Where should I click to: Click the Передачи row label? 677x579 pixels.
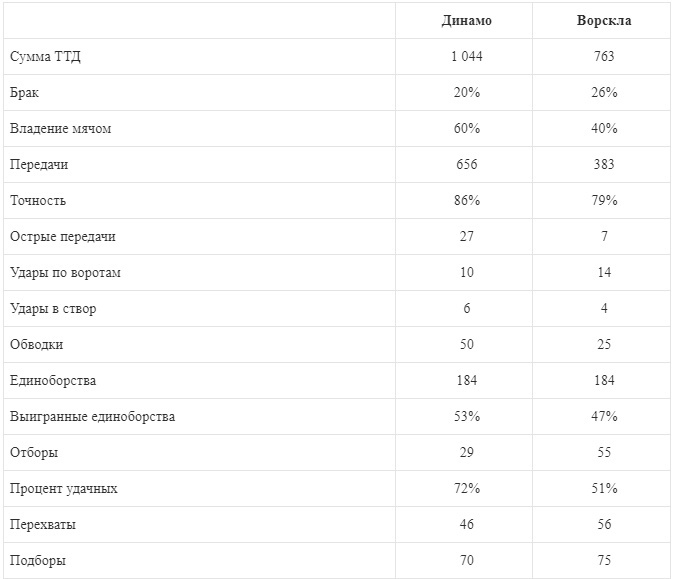pyautogui.click(x=39, y=165)
